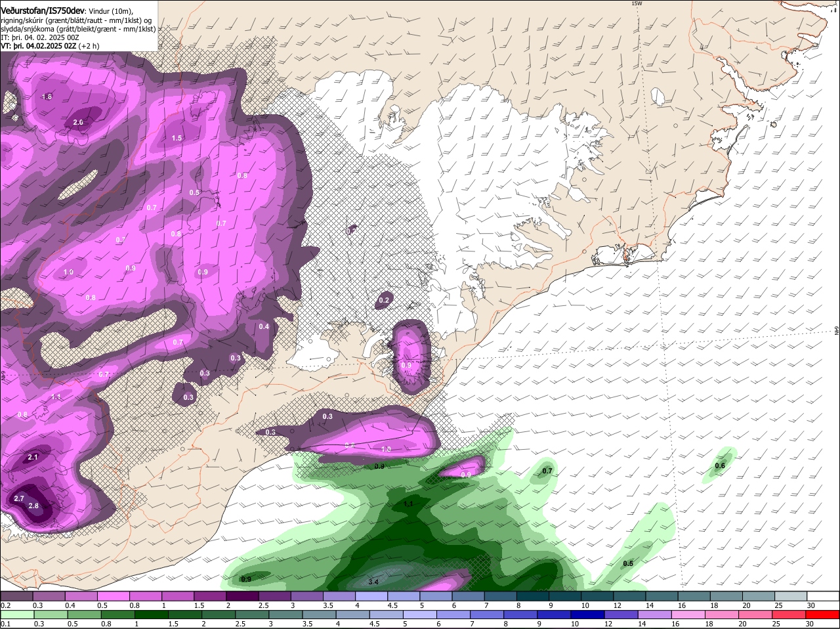The image size is (840, 629).
Task: Click the 0.6 value in the small offshore green patch
Action: click(720, 466)
